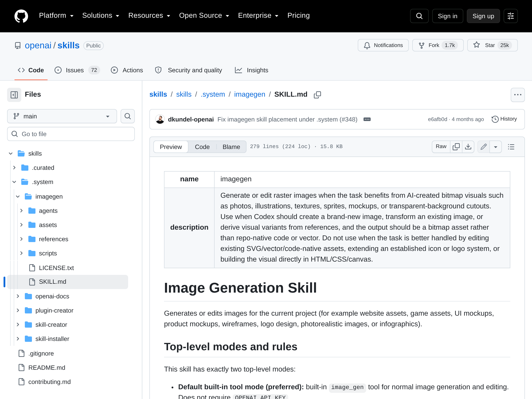This screenshot has height=399, width=532.
Task: Open the search magnifier in header
Action: click(419, 16)
